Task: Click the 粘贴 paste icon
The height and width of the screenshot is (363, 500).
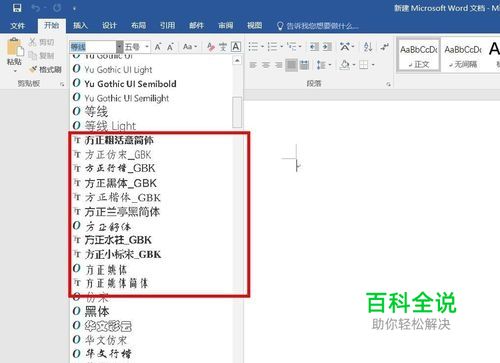Action: [x=15, y=47]
